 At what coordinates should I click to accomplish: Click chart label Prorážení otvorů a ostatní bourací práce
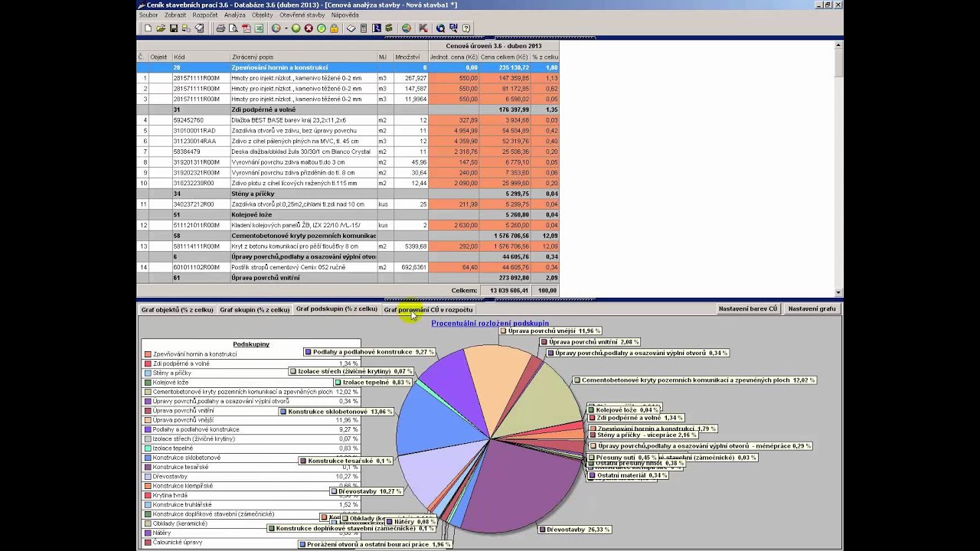click(374, 544)
